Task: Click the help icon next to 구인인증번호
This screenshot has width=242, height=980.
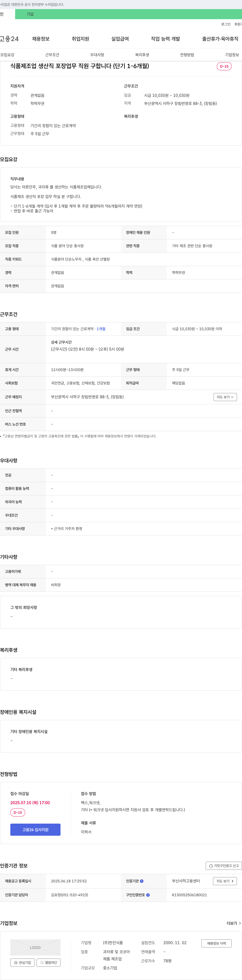Action: (148, 895)
